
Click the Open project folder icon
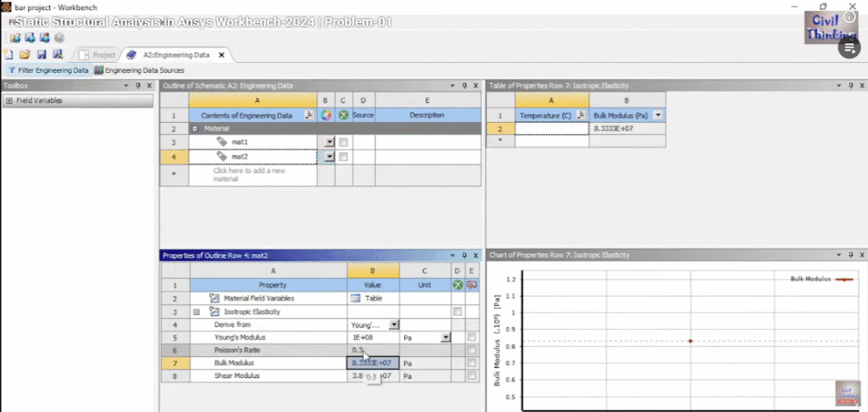click(25, 55)
